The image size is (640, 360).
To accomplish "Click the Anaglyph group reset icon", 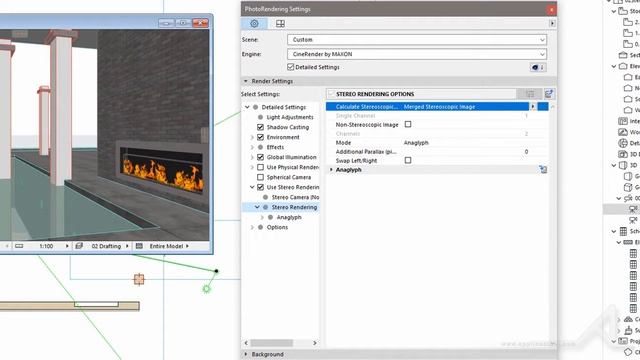I will click(x=543, y=169).
